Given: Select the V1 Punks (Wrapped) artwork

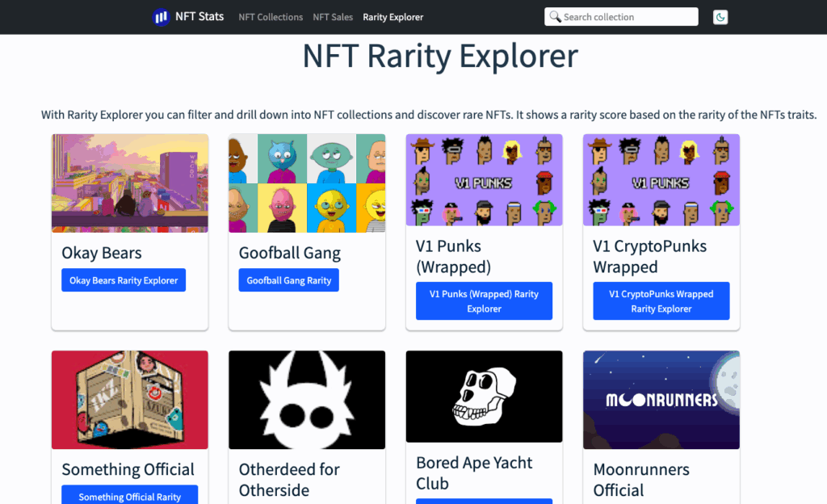Looking at the screenshot, I should 484,180.
